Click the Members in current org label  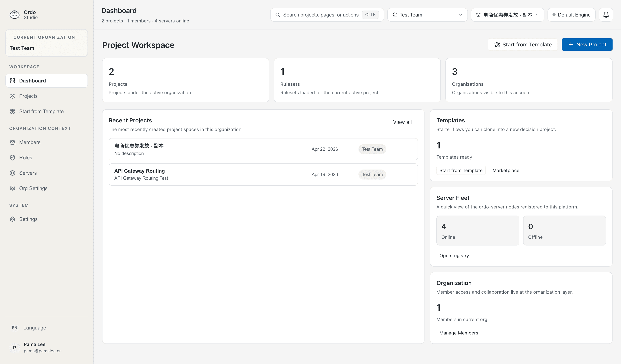tap(462, 320)
